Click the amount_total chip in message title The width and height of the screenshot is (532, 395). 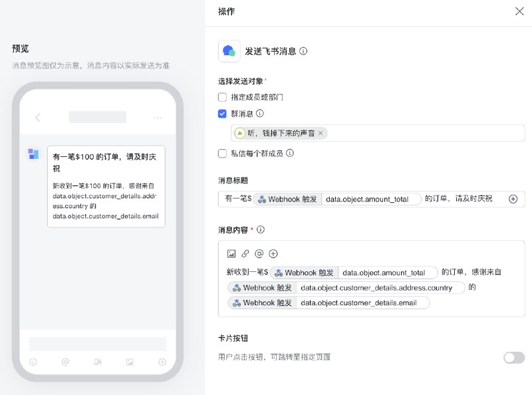pos(338,199)
